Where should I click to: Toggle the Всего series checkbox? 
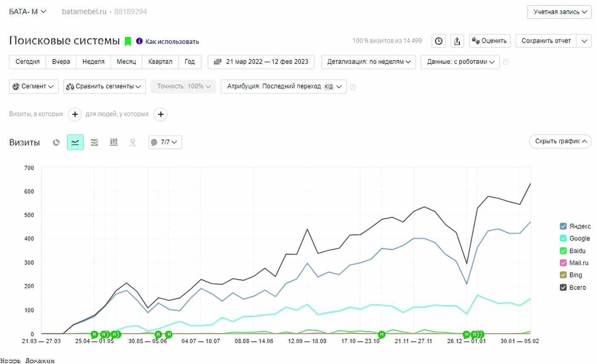coord(563,288)
